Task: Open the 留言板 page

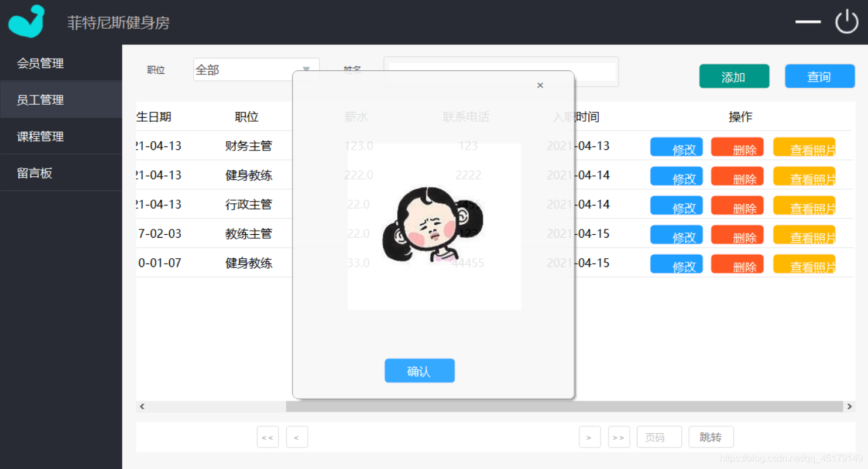Action: click(61, 173)
